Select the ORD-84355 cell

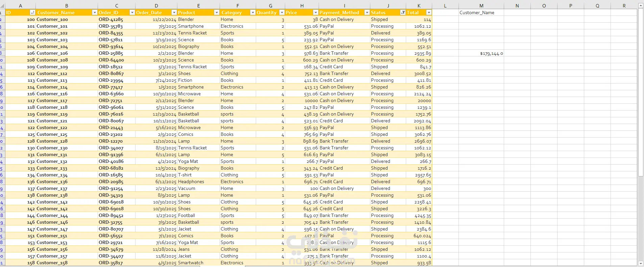click(x=117, y=33)
